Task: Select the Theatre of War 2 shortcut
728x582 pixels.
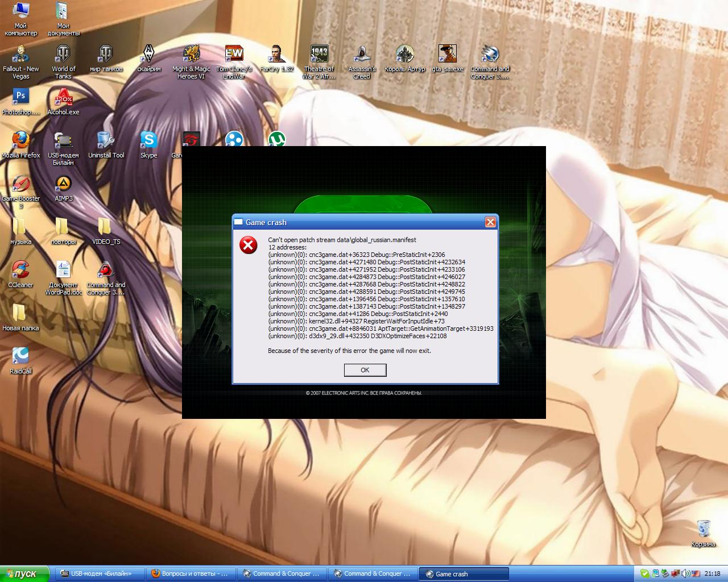Action: [319, 62]
